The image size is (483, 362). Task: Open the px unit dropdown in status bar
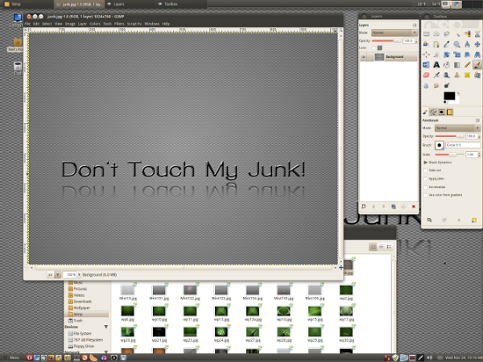click(x=57, y=275)
